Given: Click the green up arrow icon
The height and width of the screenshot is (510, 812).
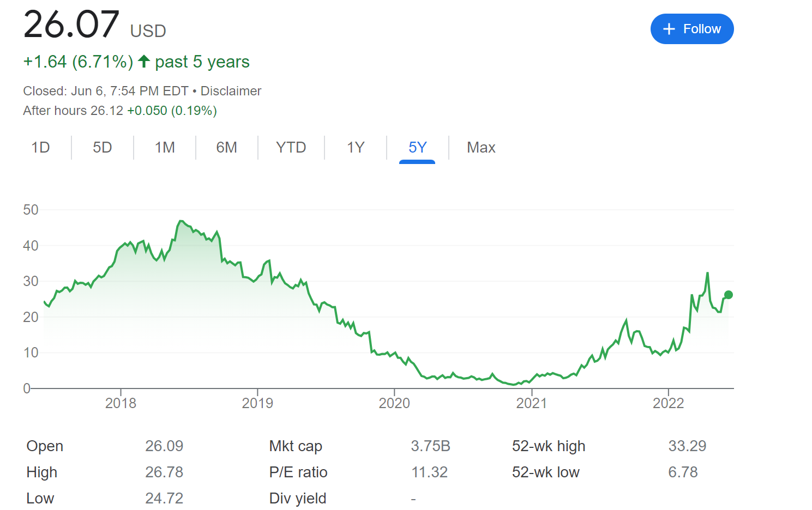Looking at the screenshot, I should pos(144,62).
